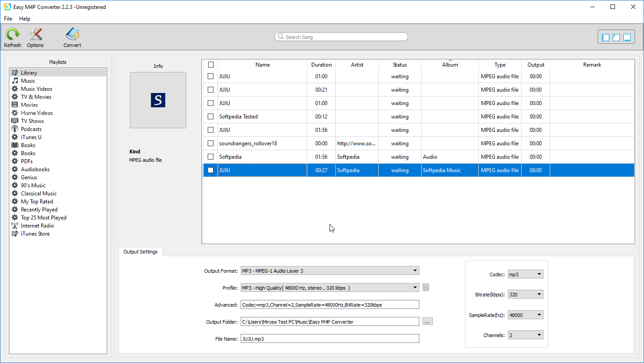Toggle the bottom panel layout icon
The image size is (644, 363).
(627, 38)
